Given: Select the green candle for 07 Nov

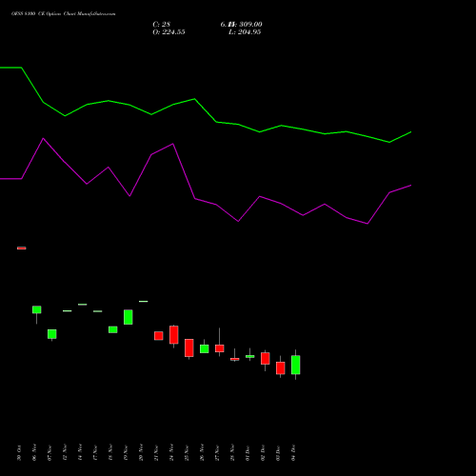Looking at the screenshot, I should [52, 334].
